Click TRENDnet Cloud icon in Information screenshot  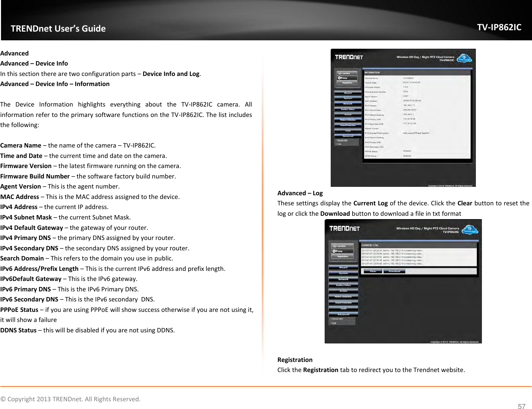coord(464,58)
